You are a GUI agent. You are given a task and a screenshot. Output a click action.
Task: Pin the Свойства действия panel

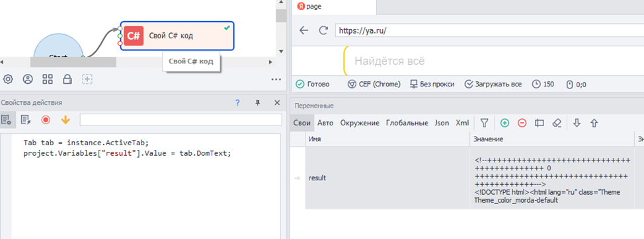point(257,103)
